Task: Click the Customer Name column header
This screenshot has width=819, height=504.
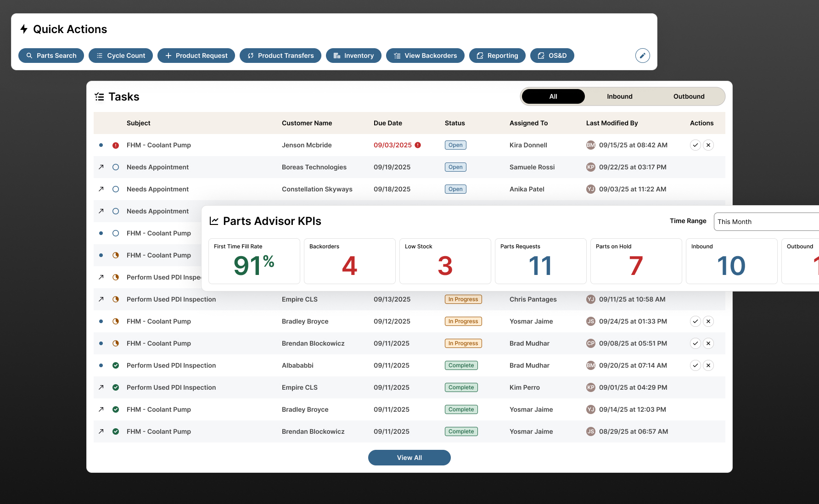Action: tap(307, 123)
